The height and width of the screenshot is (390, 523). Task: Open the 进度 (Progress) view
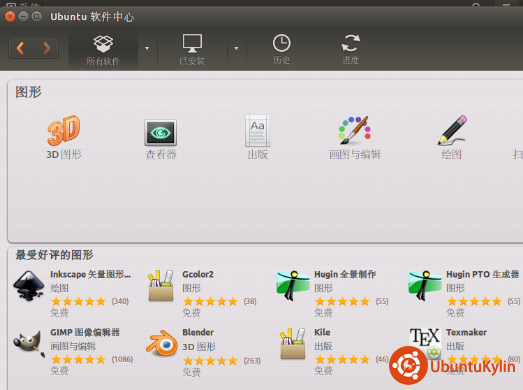[x=351, y=49]
